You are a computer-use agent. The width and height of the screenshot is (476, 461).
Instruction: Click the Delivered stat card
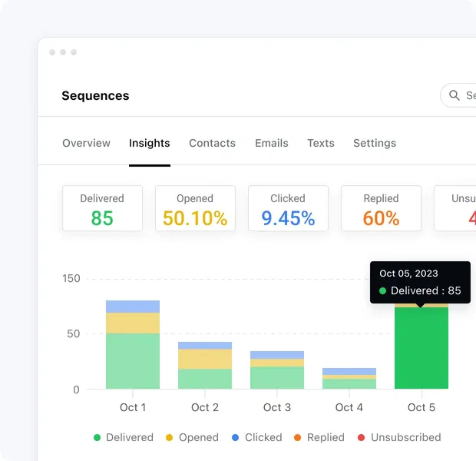tap(102, 208)
